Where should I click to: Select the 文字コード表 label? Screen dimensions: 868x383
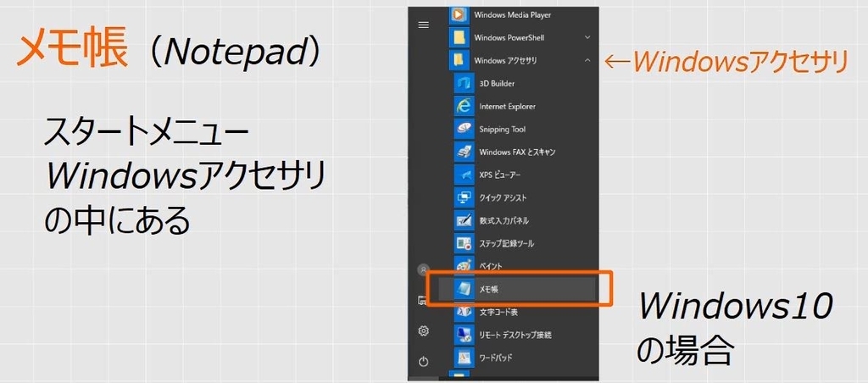498,312
